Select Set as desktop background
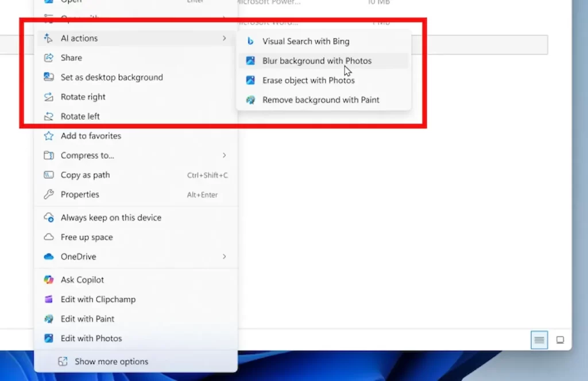Viewport: 588px width, 381px height. pyautogui.click(x=112, y=77)
